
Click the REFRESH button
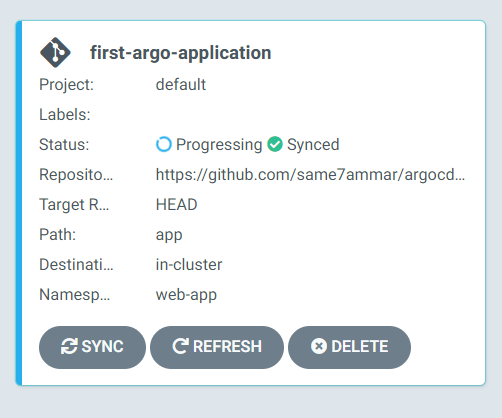click(217, 347)
